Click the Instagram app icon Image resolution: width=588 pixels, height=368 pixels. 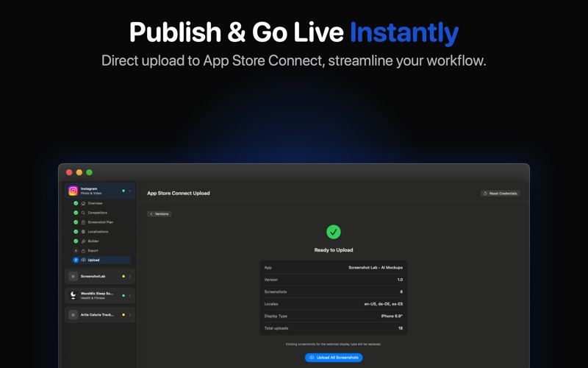[x=73, y=191]
